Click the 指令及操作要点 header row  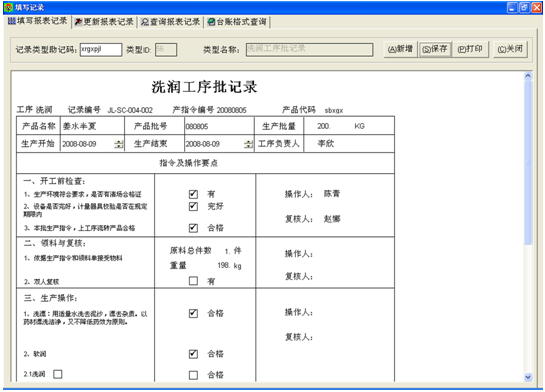pos(205,163)
